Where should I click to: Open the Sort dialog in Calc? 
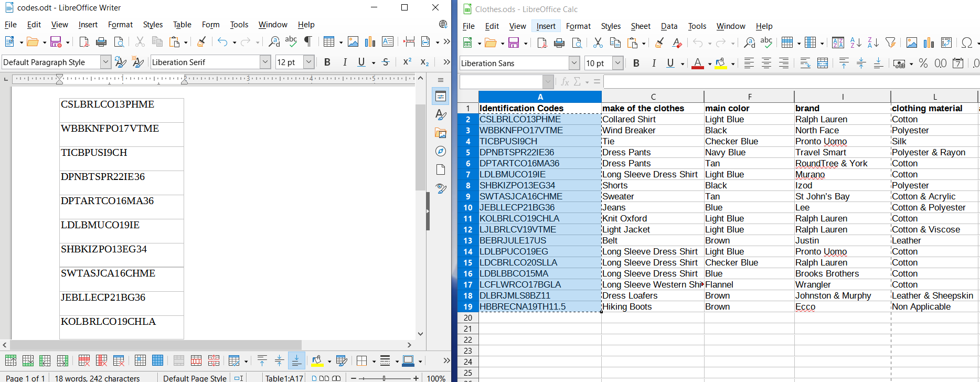pos(838,43)
